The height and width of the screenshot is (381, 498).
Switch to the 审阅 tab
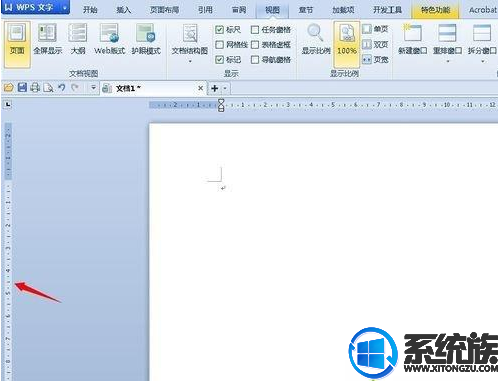click(x=239, y=10)
